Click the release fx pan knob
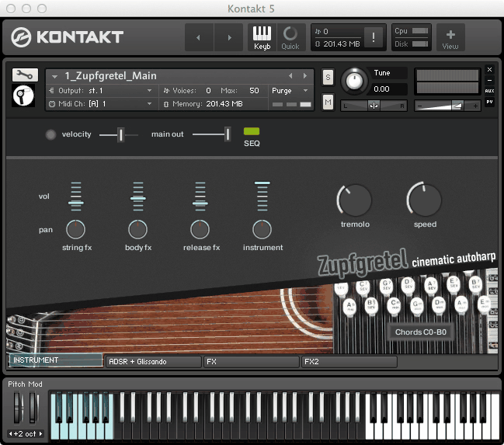504x445 pixels. [200, 230]
